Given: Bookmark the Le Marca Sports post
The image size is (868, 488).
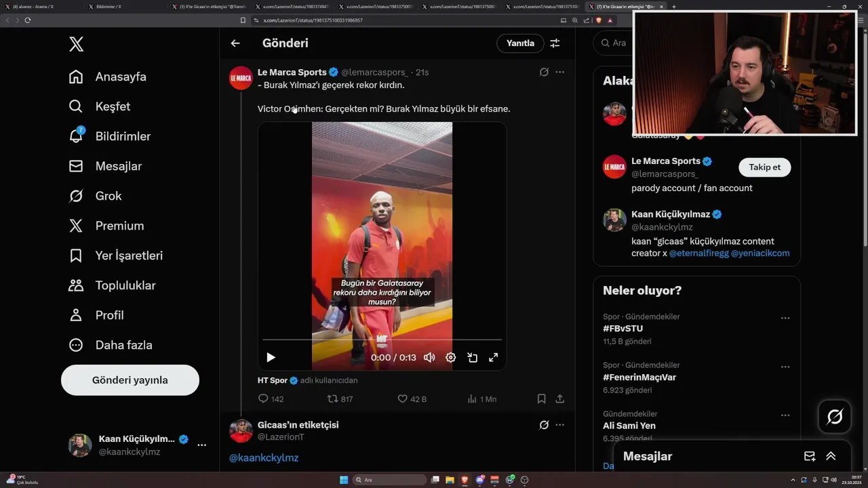Looking at the screenshot, I should tap(541, 399).
